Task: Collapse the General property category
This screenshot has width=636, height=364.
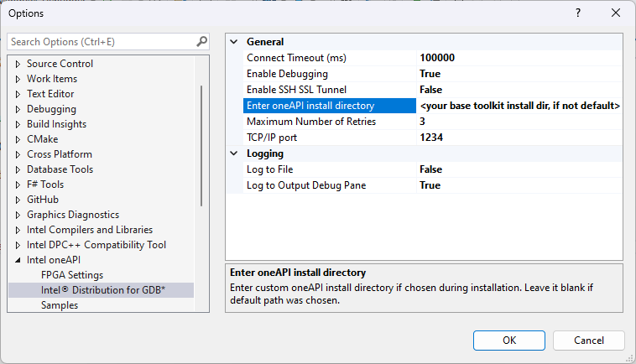Action: coord(234,42)
